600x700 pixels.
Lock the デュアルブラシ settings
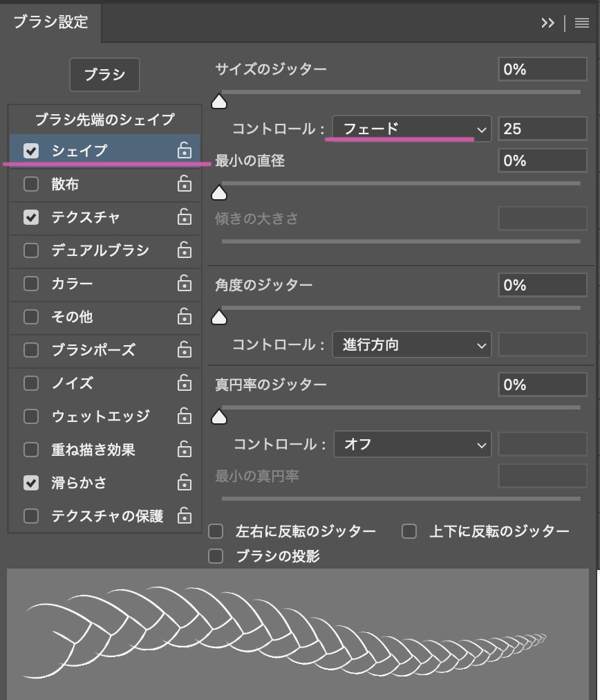(x=184, y=250)
